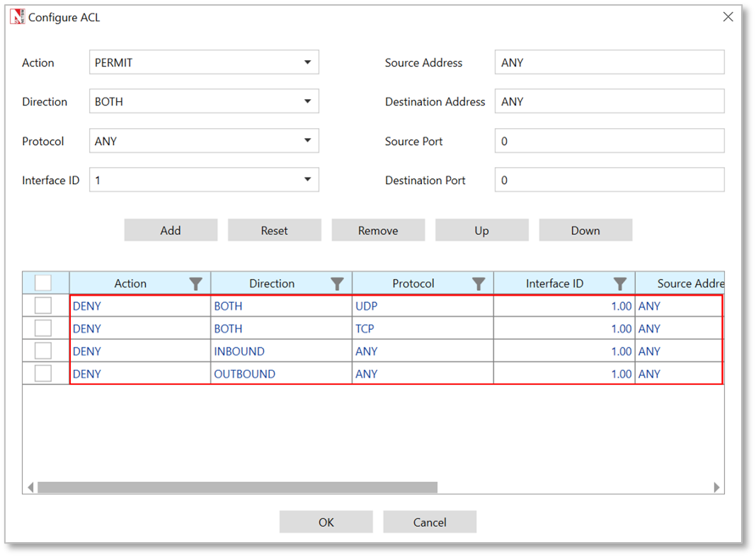The width and height of the screenshot is (756, 557).
Task: Click the Add button
Action: tap(171, 230)
